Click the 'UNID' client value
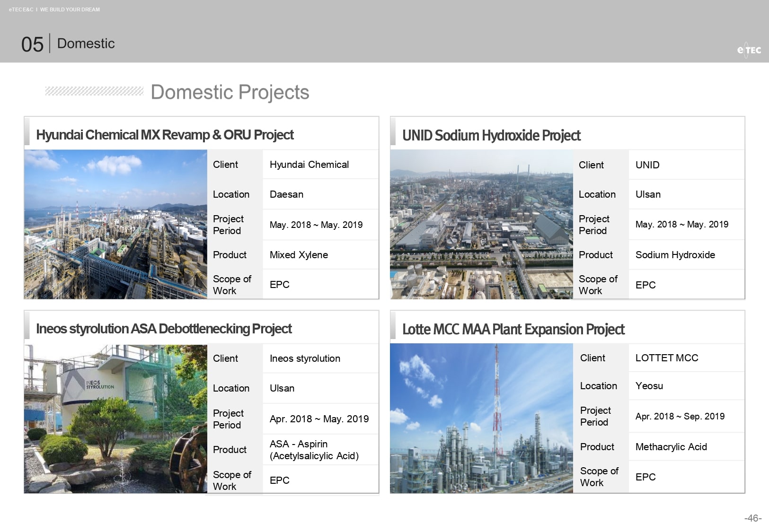This screenshot has width=769, height=532. coord(647,165)
